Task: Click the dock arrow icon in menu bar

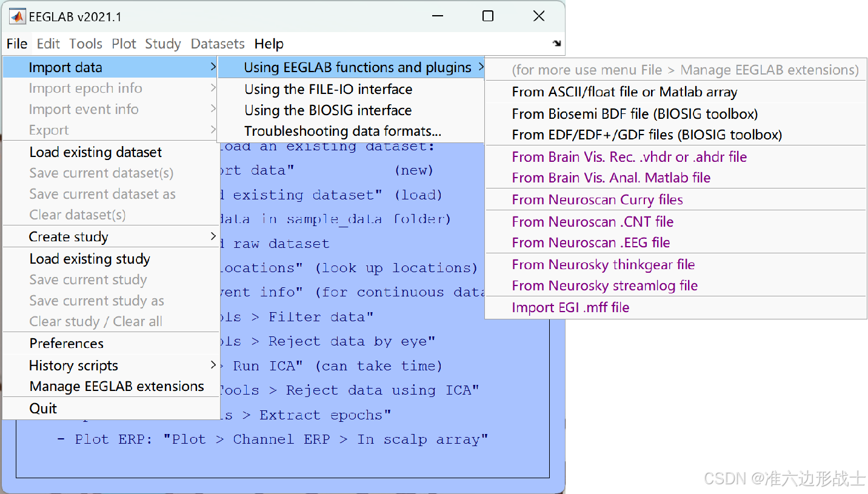Action: point(556,43)
